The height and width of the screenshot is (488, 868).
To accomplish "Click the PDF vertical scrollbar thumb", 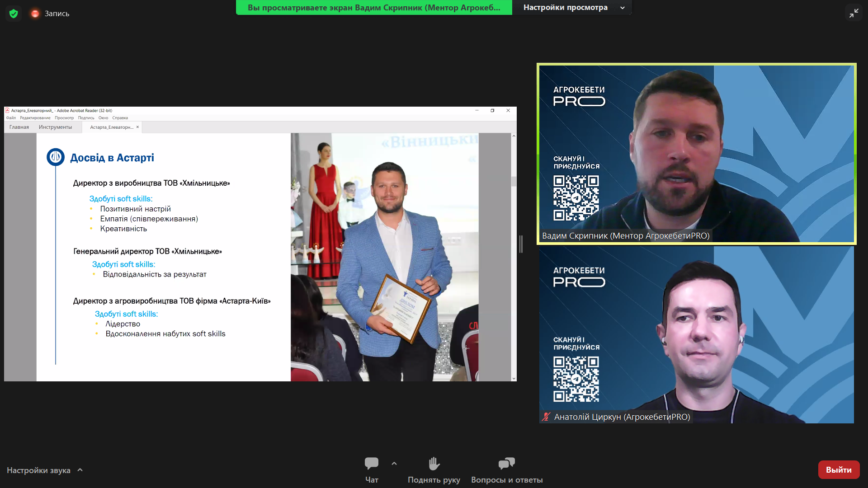I will (x=514, y=181).
